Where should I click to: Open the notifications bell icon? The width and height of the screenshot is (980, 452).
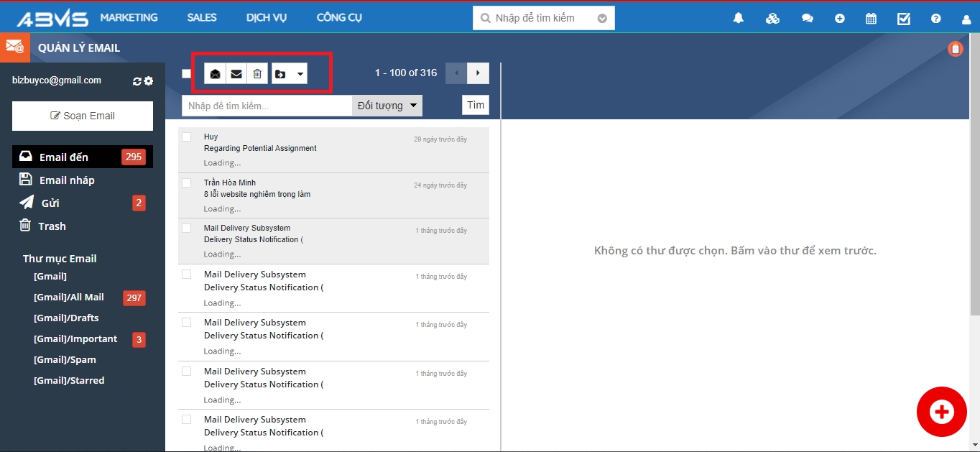click(x=738, y=19)
